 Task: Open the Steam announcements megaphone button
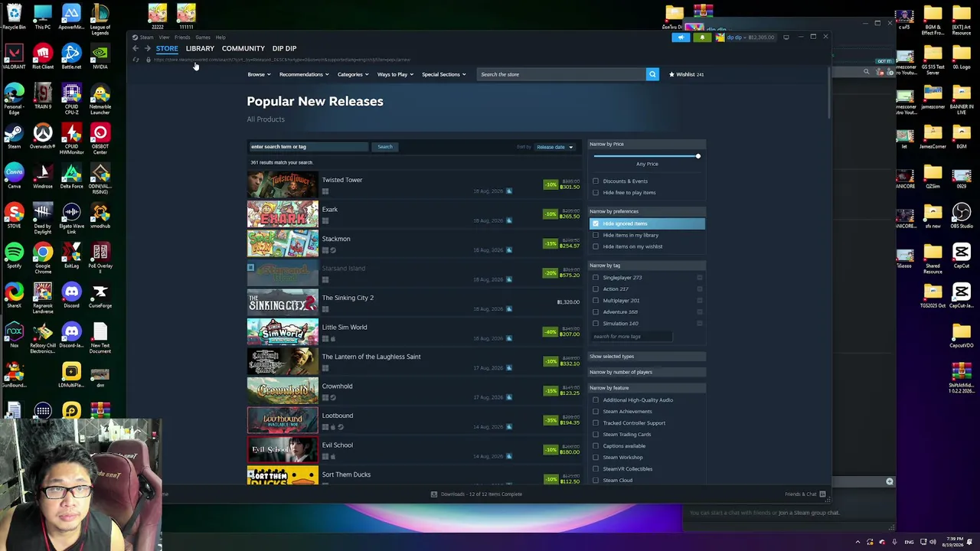[x=681, y=37]
